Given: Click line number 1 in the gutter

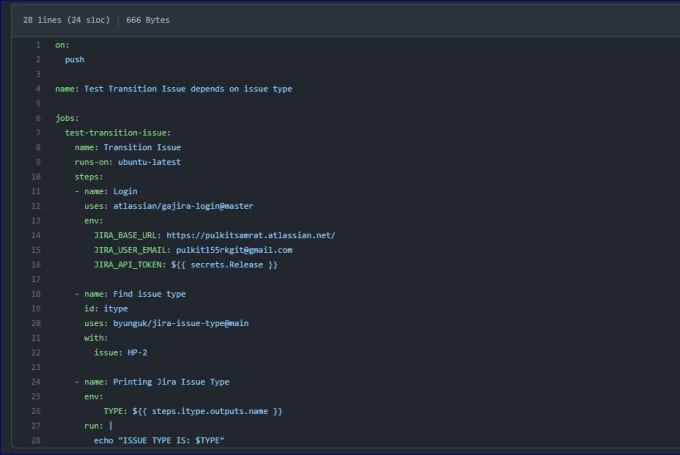Looking at the screenshot, I should [38, 45].
